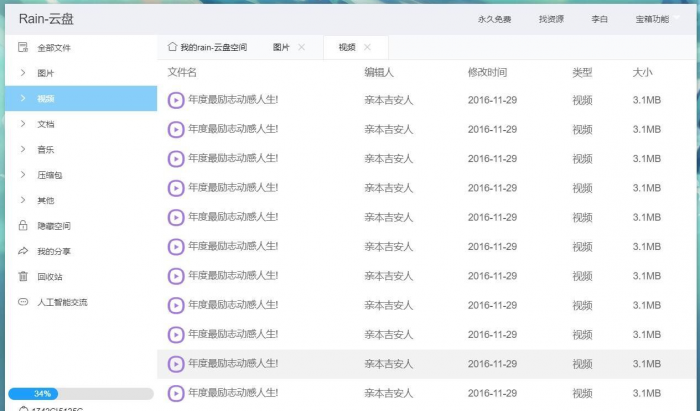
Task: Click the 全部文件 file icon in sidebar
Action: pyautogui.click(x=22, y=48)
